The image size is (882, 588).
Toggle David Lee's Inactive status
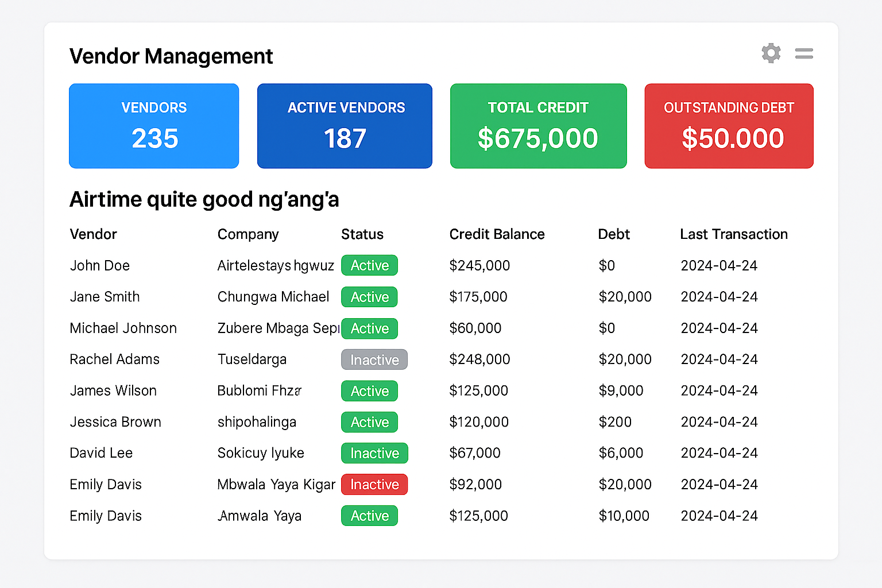374,453
